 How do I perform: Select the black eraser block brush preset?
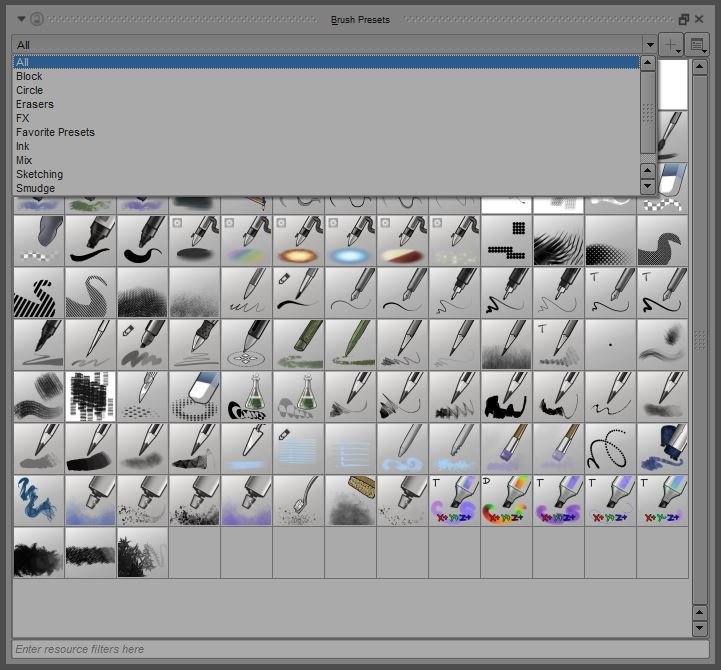click(x=38, y=240)
